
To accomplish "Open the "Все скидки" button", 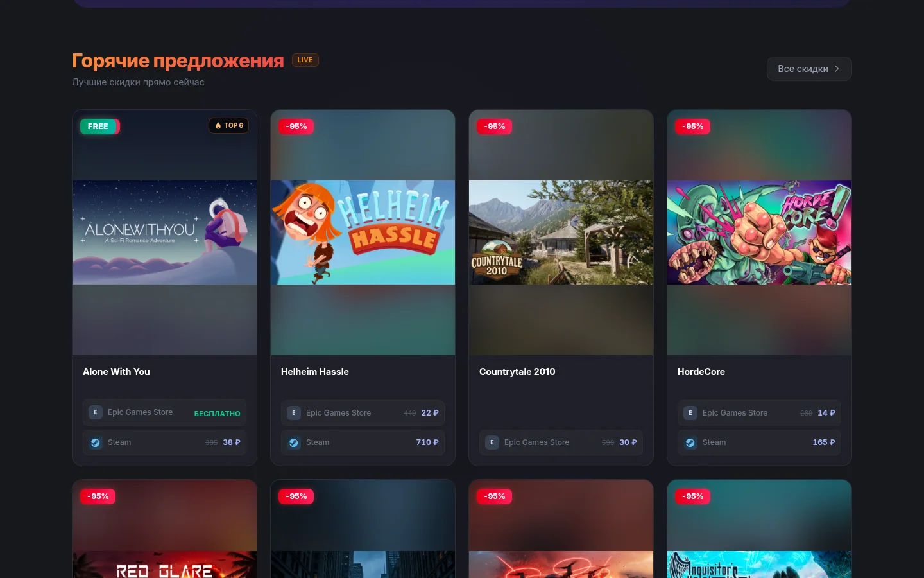I will (x=809, y=69).
